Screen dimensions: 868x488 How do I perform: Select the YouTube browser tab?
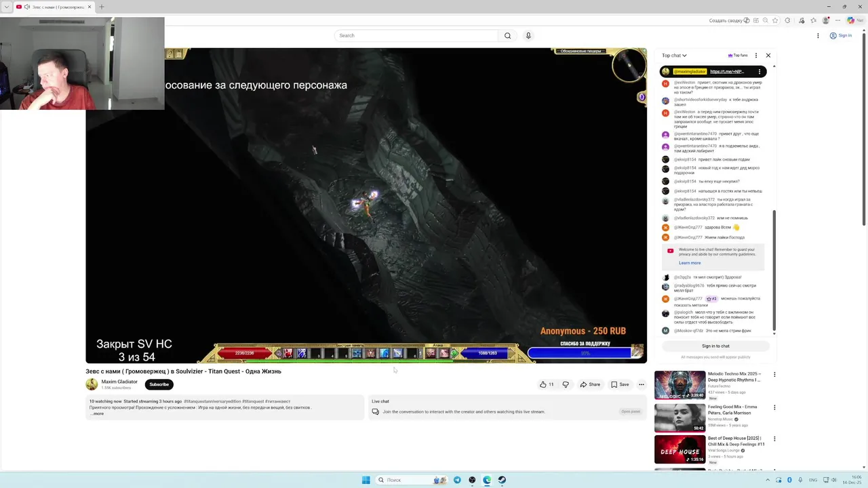53,7
